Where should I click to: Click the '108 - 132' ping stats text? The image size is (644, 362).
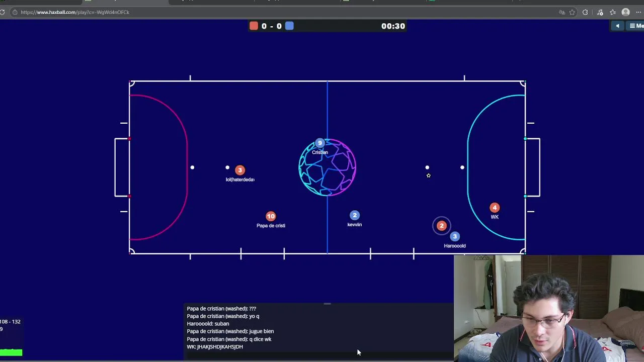pyautogui.click(x=10, y=322)
